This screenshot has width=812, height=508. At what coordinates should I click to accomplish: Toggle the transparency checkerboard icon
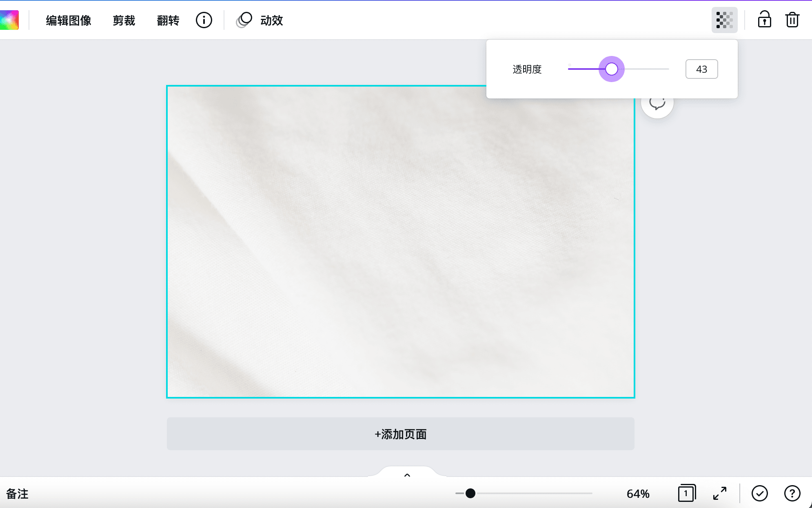click(724, 20)
